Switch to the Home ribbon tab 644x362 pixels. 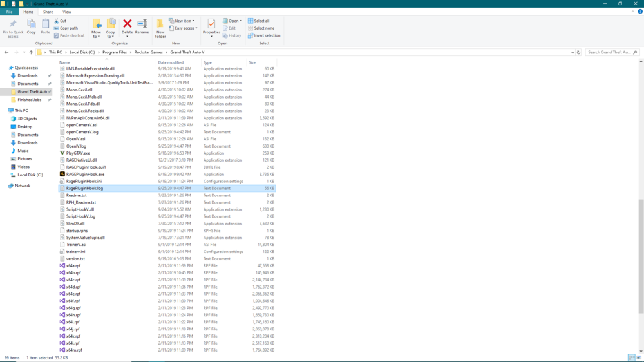28,12
